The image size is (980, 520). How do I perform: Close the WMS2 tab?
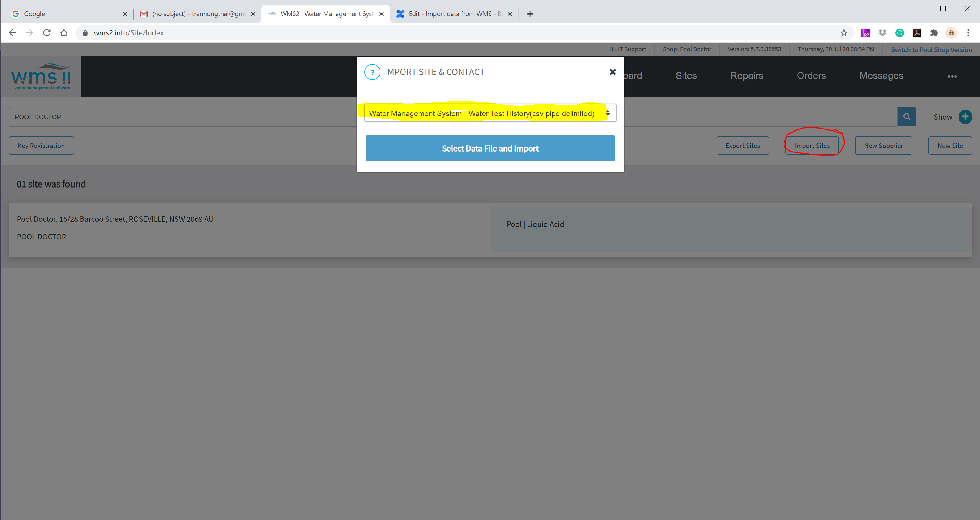(382, 14)
